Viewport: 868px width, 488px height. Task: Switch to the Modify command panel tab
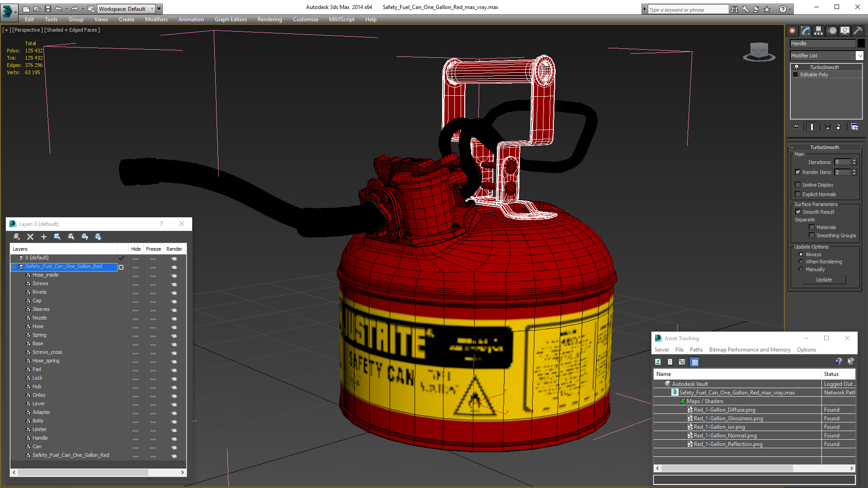coord(806,31)
